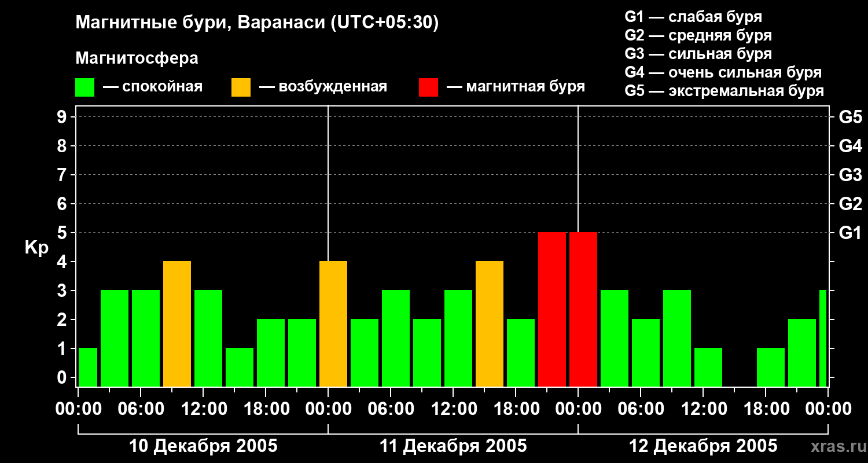Click '00:00' label between 10 and 11 December
Image resolution: width=868 pixels, height=463 pixels.
tap(329, 409)
